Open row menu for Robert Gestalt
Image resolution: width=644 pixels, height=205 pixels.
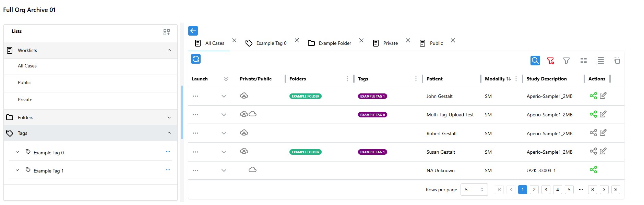195,133
